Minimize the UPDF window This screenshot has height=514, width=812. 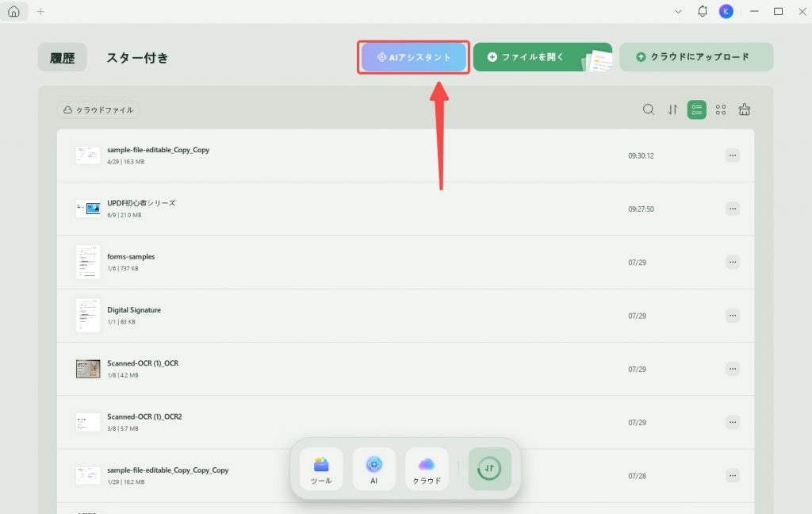754,11
